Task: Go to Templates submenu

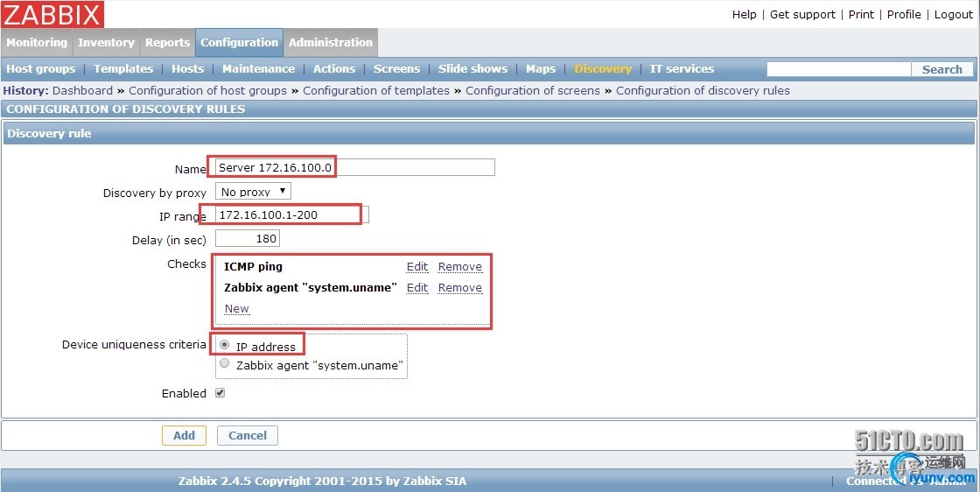Action: (123, 69)
